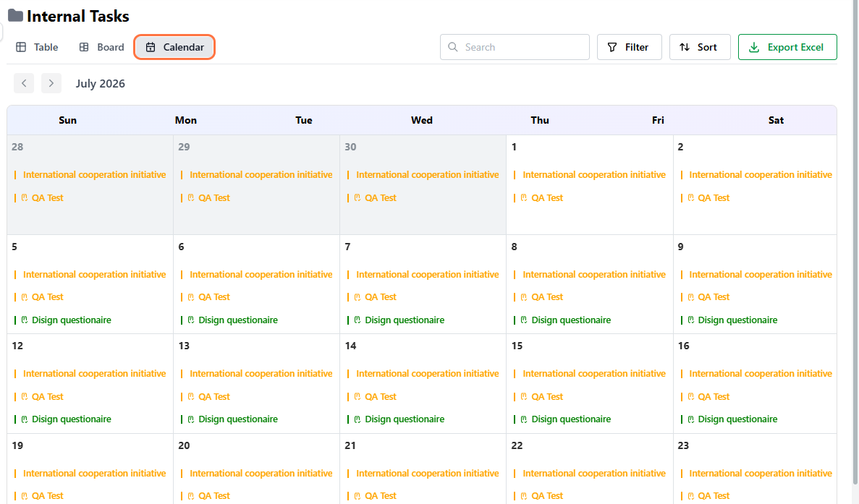Click the Search input field
859x504 pixels.
tap(515, 47)
